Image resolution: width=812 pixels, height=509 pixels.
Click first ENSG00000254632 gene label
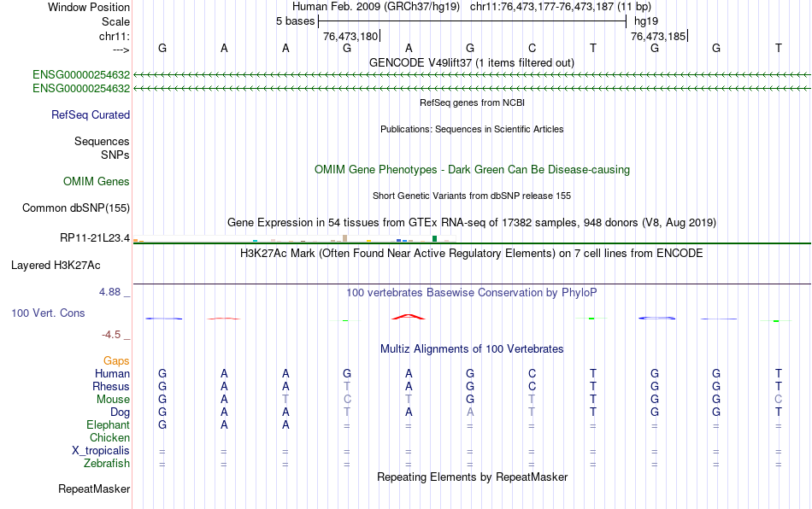pyautogui.click(x=81, y=75)
